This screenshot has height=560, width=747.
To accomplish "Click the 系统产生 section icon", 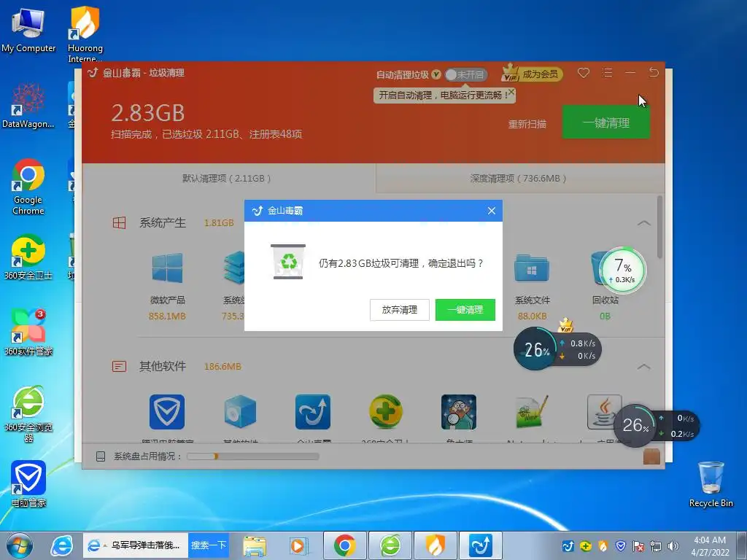I will [x=119, y=223].
